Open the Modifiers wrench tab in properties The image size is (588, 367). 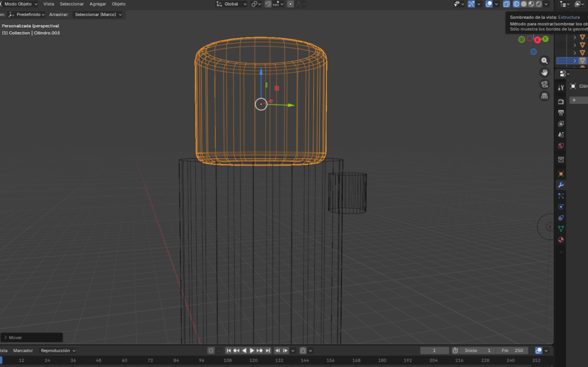(561, 185)
